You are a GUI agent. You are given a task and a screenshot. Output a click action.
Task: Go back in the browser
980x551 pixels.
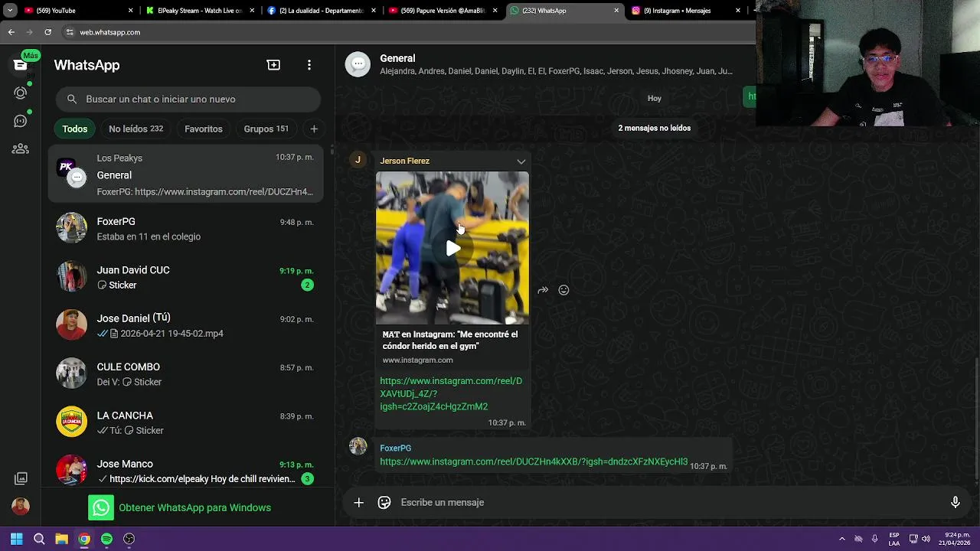point(11,32)
